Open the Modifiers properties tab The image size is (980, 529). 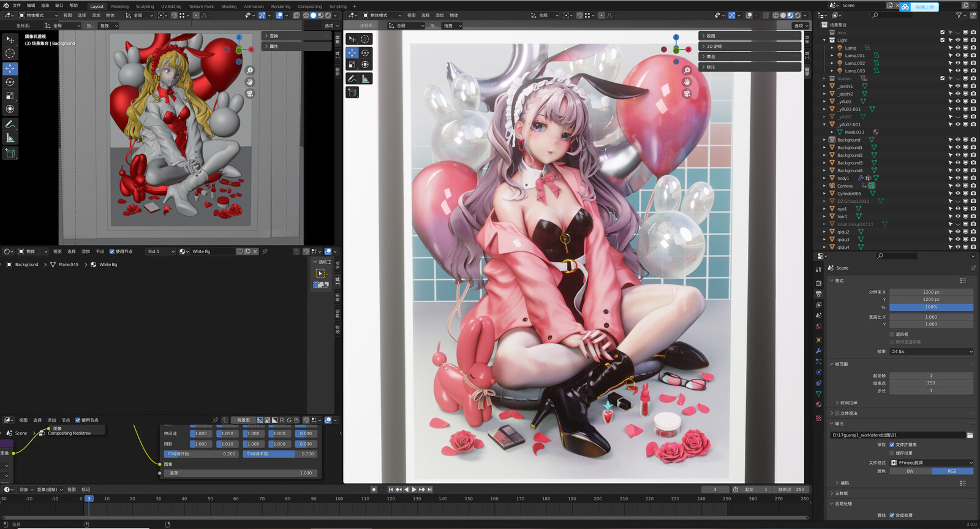818,351
